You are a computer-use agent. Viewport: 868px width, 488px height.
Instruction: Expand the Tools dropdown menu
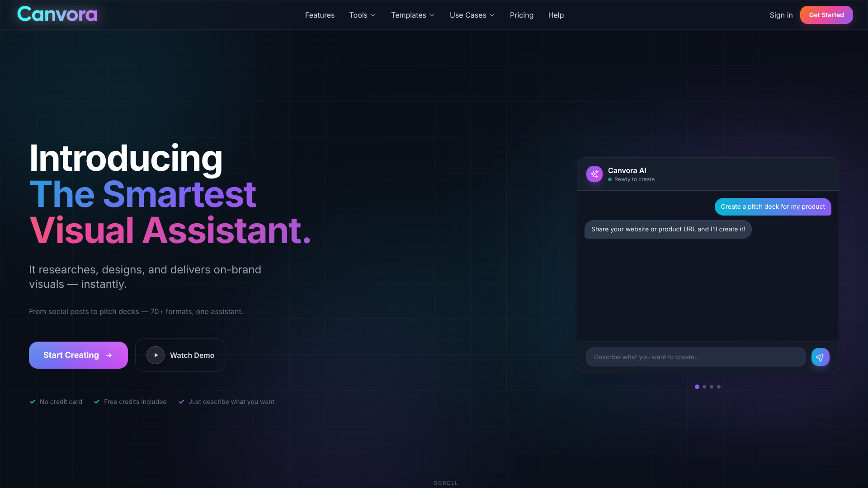pos(362,15)
